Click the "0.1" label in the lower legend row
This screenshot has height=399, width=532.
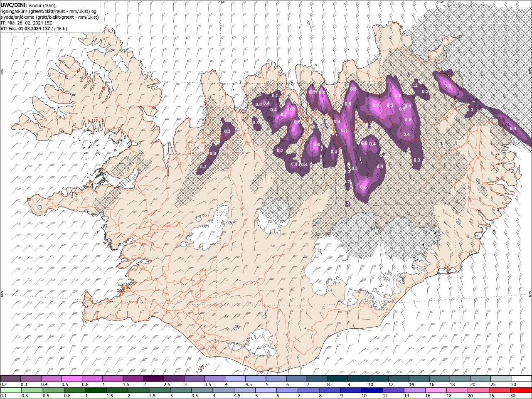point(4,396)
